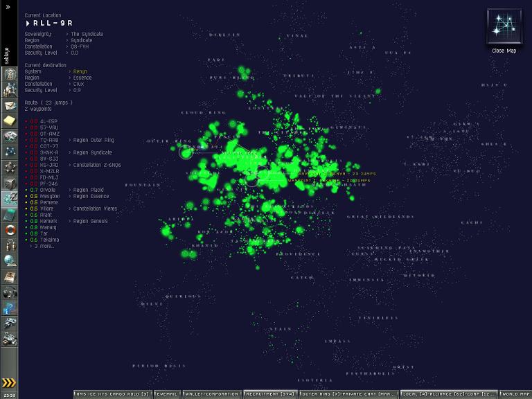Click the star-chart Close Map icon
The width and height of the screenshot is (532, 399).
click(x=504, y=26)
